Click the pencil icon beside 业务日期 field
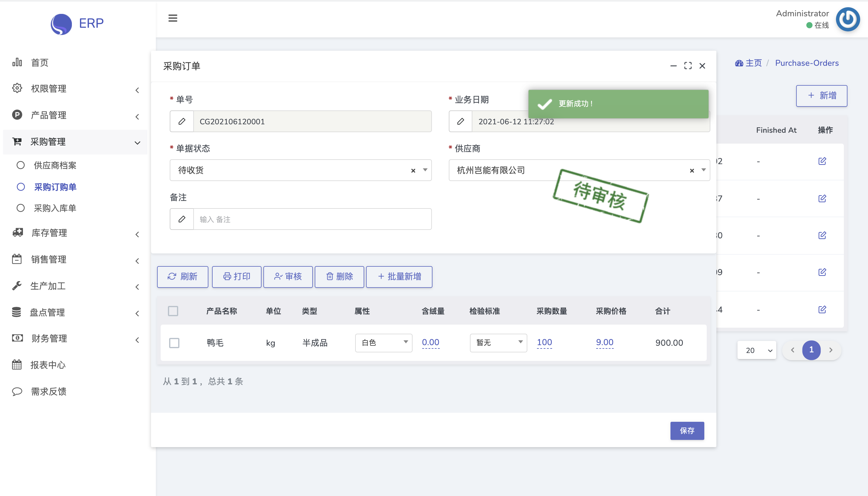The width and height of the screenshot is (868, 496). [x=460, y=121]
